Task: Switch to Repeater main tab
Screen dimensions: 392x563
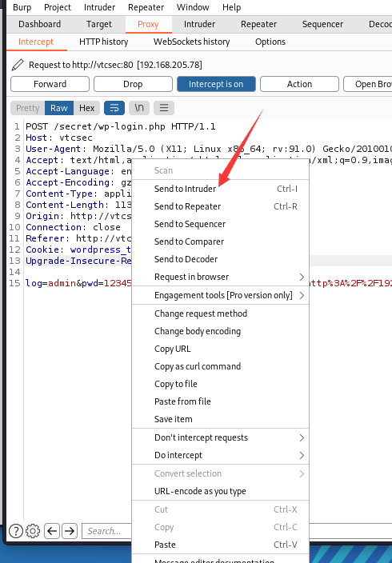Action: (x=258, y=24)
